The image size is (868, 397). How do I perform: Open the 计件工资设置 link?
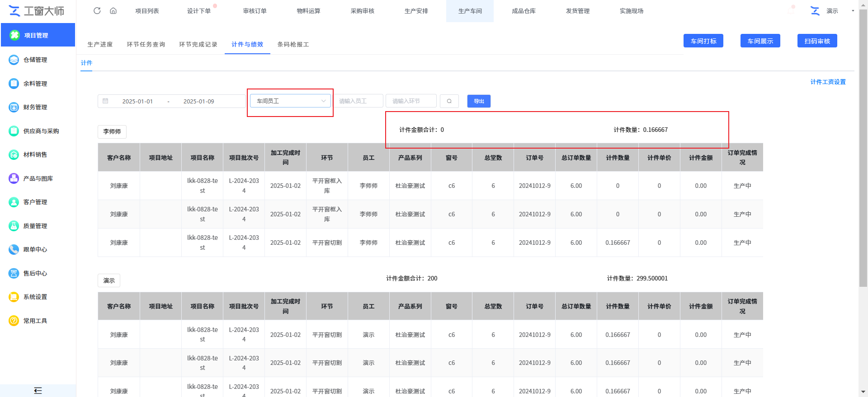[828, 82]
